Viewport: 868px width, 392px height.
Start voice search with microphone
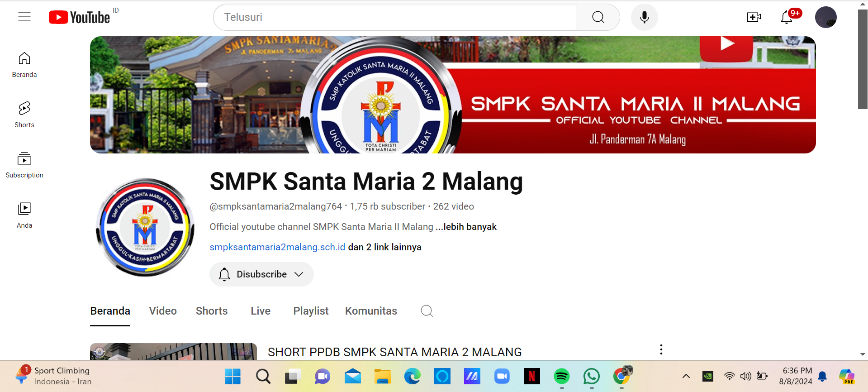645,17
